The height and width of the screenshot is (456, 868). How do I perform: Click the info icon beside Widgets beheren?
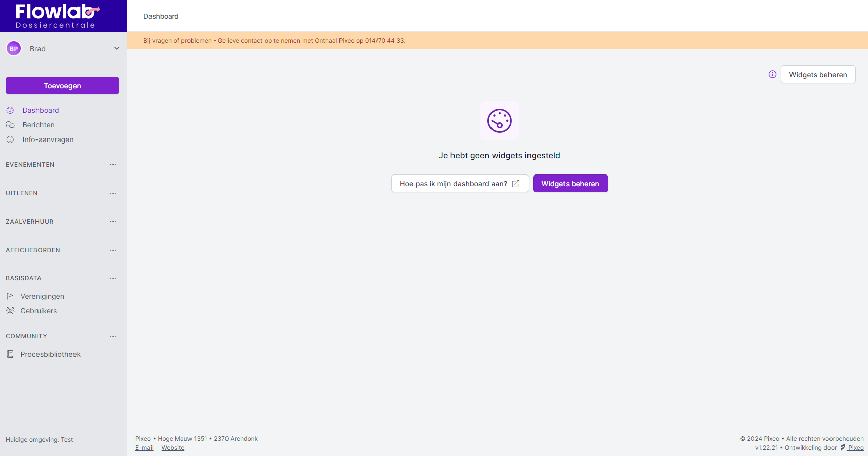(772, 74)
